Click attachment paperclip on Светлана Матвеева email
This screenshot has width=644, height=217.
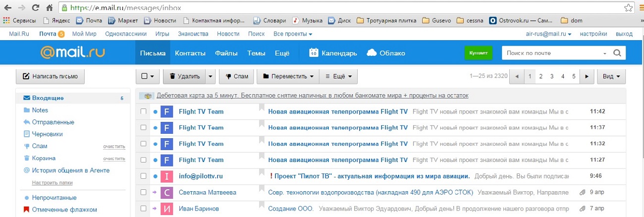tap(583, 192)
